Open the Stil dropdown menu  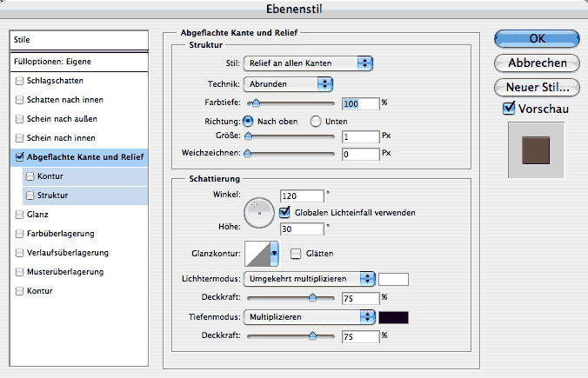[309, 63]
